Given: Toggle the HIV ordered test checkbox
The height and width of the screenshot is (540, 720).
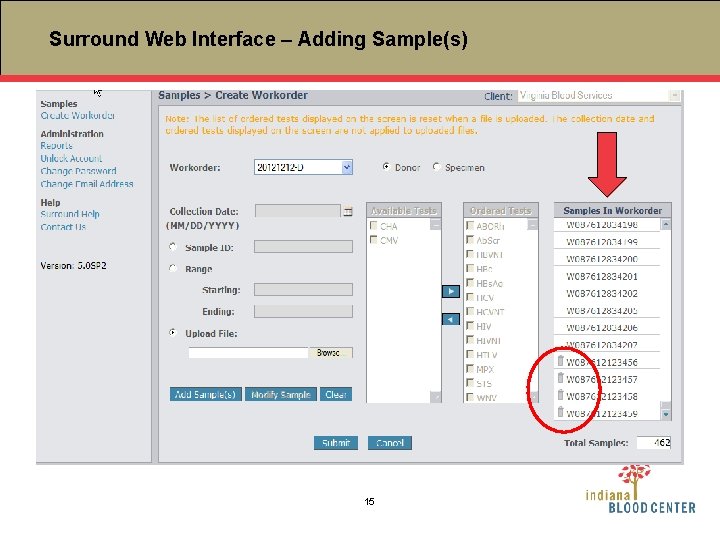Looking at the screenshot, I should tap(470, 326).
